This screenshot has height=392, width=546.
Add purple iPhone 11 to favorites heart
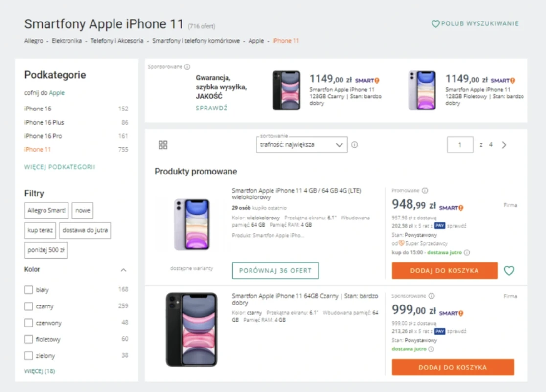(x=509, y=271)
